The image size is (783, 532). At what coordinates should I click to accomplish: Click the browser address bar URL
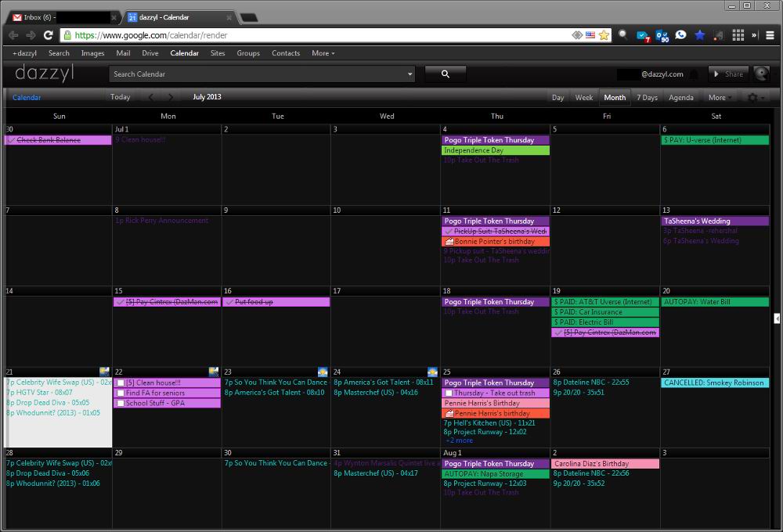point(151,35)
